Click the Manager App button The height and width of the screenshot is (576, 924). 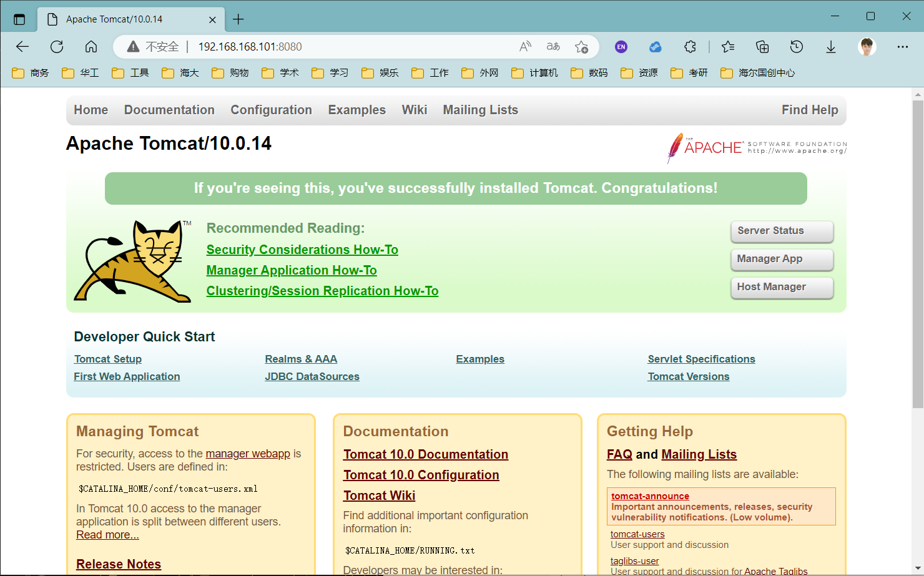pyautogui.click(x=782, y=259)
